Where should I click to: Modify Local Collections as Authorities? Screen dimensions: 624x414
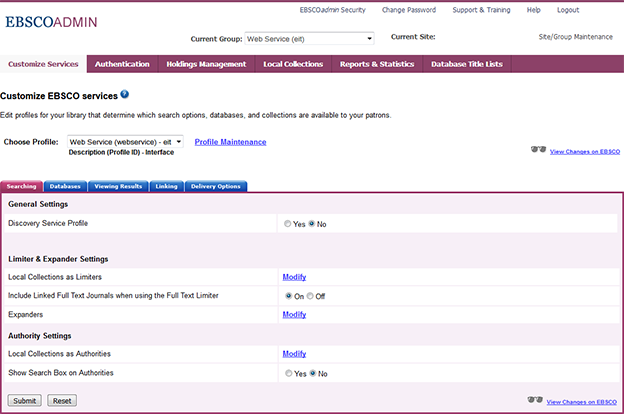coord(294,353)
